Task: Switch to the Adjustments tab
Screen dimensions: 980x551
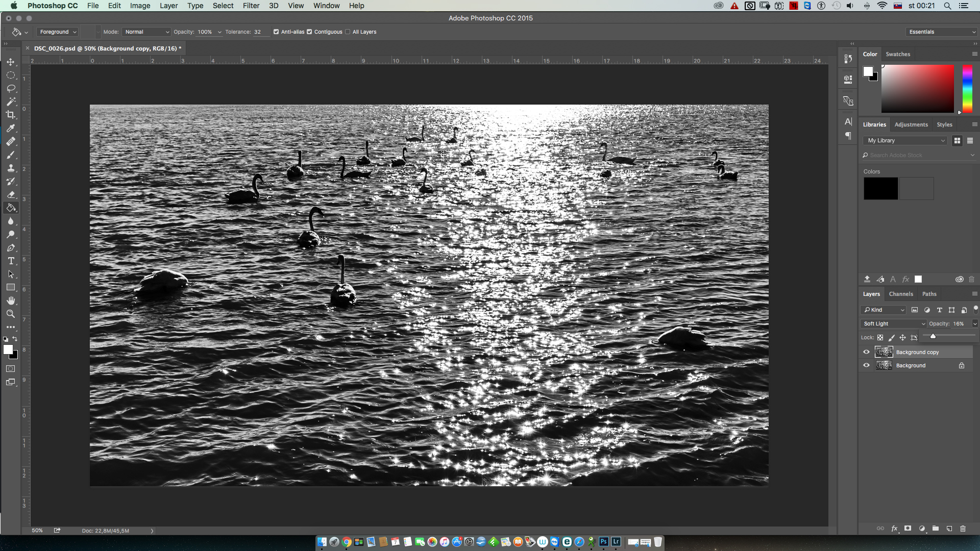Action: pos(911,124)
